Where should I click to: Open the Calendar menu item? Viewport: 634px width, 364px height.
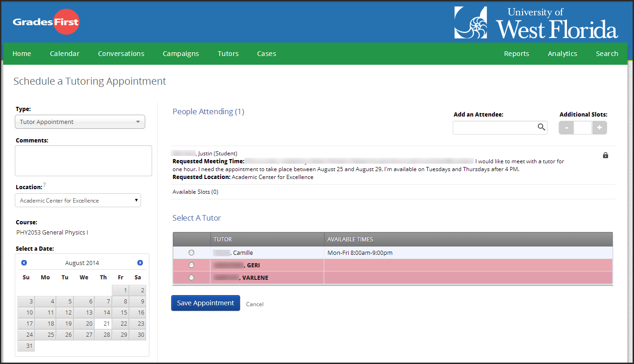click(x=65, y=54)
